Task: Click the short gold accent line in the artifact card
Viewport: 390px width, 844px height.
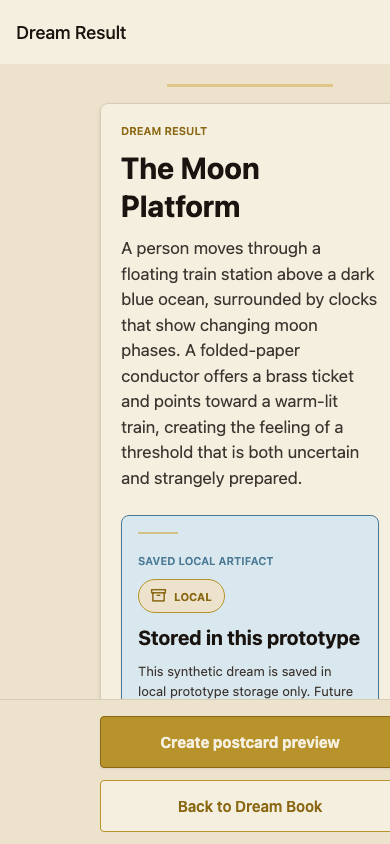Action: [158, 533]
